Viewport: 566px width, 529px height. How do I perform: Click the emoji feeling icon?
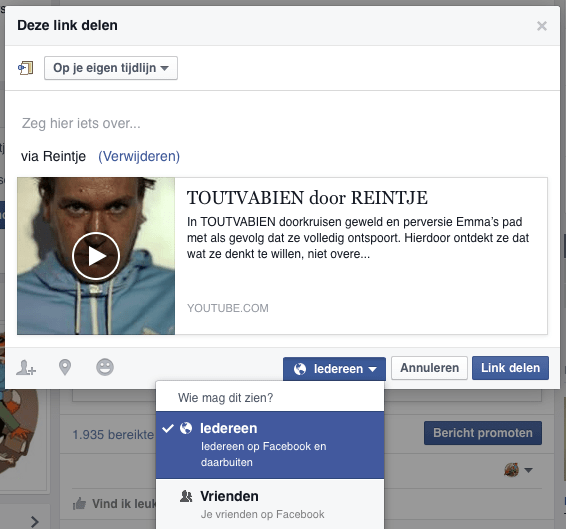tap(105, 368)
